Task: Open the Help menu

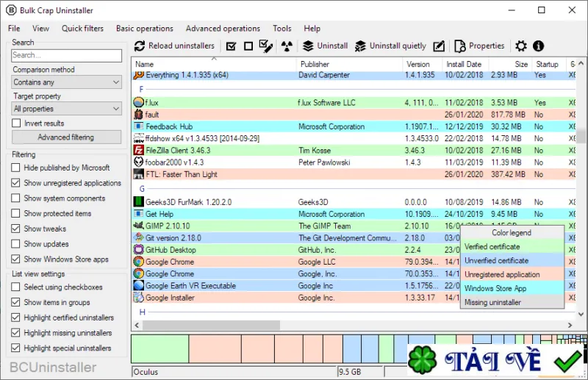Action: point(312,29)
